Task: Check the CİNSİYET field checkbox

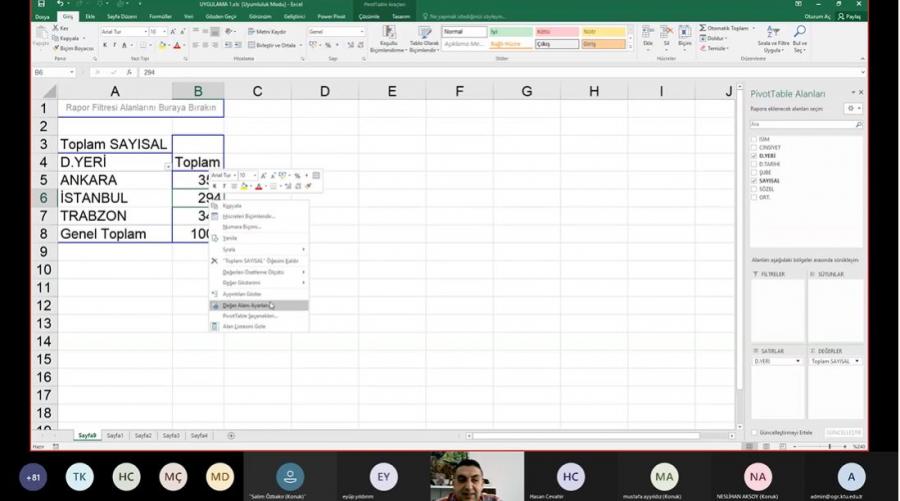Action: click(754, 148)
